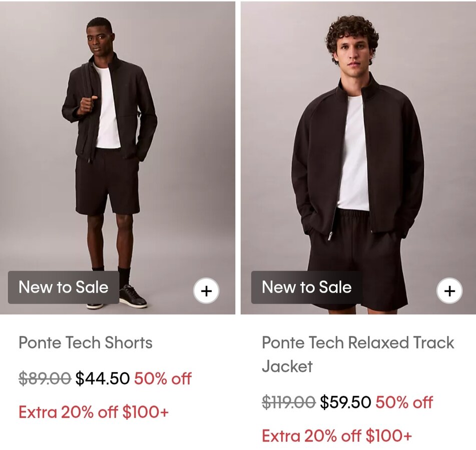The image size is (476, 450).
Task: Click the black sneakers in the shorts photo
Action: coord(132,296)
